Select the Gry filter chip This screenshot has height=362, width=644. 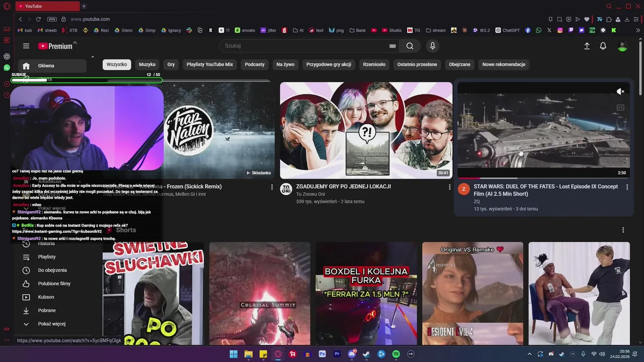[171, 64]
